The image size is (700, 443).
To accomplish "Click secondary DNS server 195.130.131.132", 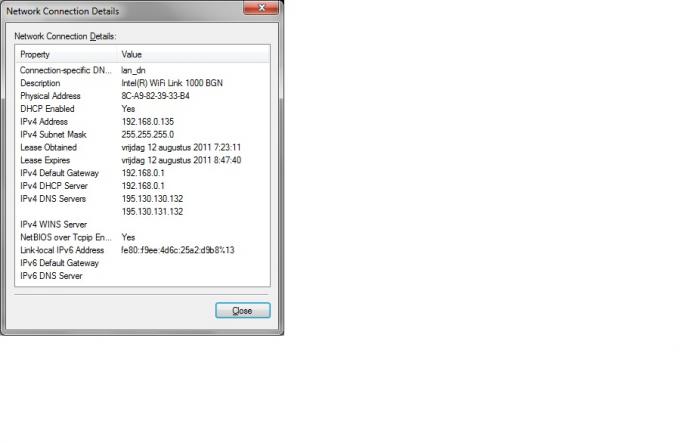I will (x=152, y=212).
